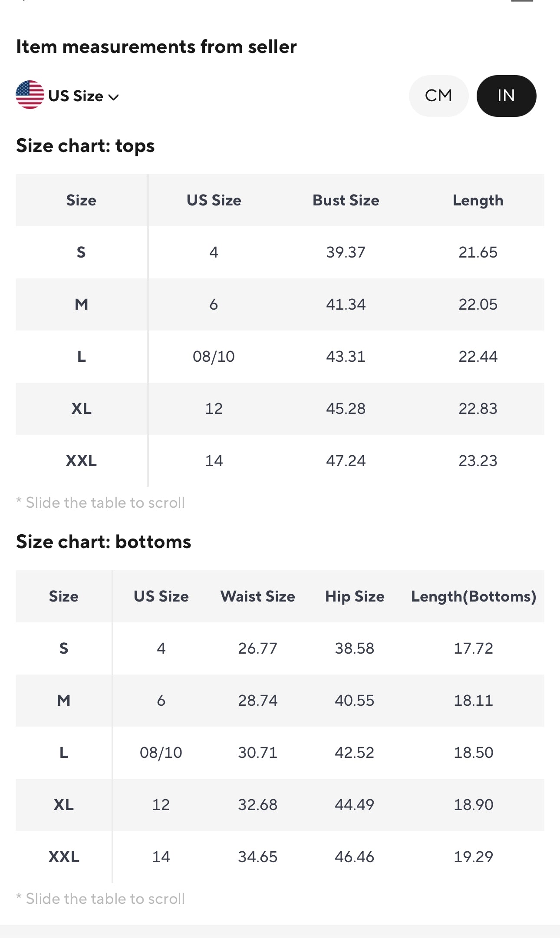
Task: Expand the US Size chevron arrow
Action: click(114, 97)
